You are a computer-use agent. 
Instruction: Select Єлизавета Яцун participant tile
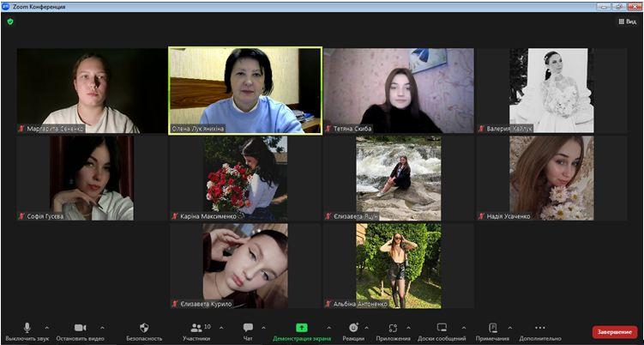[399, 178]
